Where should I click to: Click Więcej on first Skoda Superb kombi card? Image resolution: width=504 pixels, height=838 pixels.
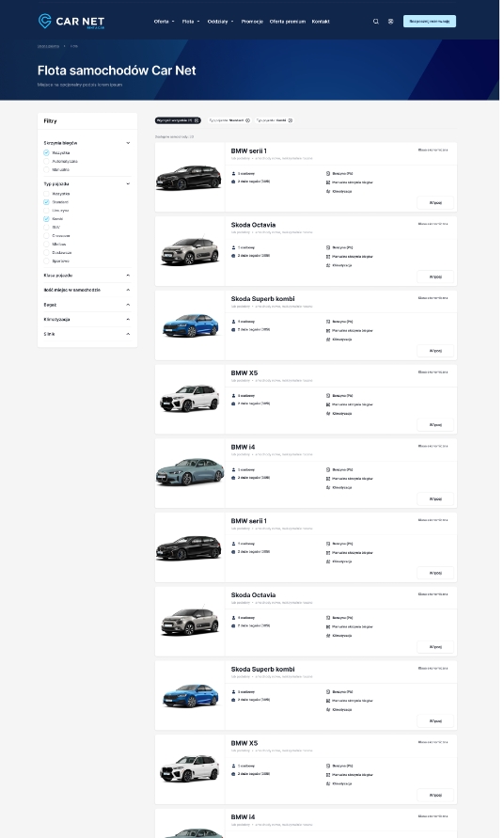tap(435, 351)
